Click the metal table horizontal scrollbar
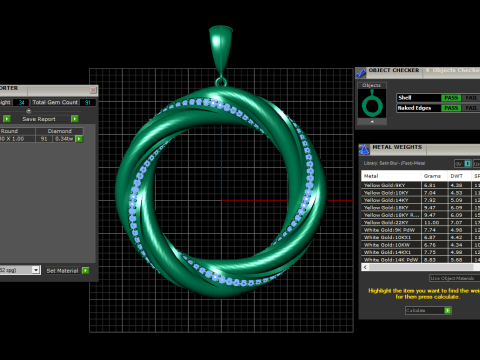 tap(421, 267)
